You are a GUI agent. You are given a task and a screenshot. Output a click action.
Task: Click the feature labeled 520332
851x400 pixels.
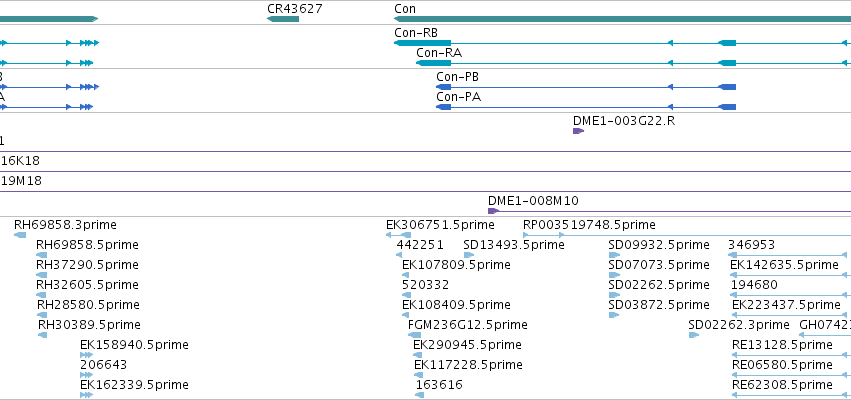point(407,295)
